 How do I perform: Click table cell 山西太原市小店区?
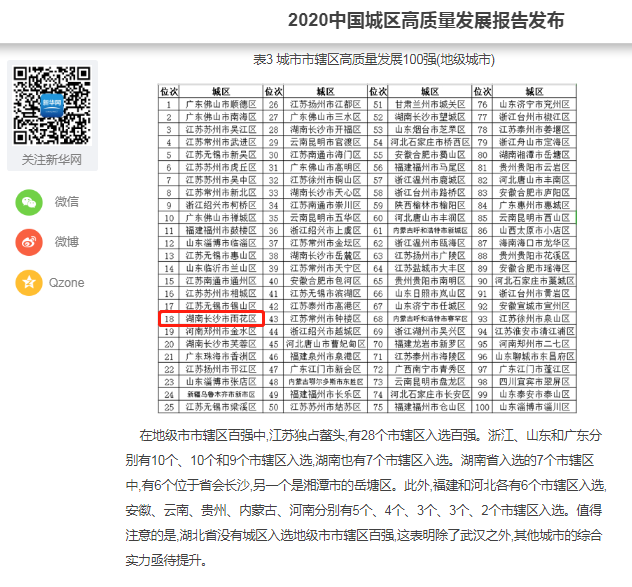tap(534, 231)
